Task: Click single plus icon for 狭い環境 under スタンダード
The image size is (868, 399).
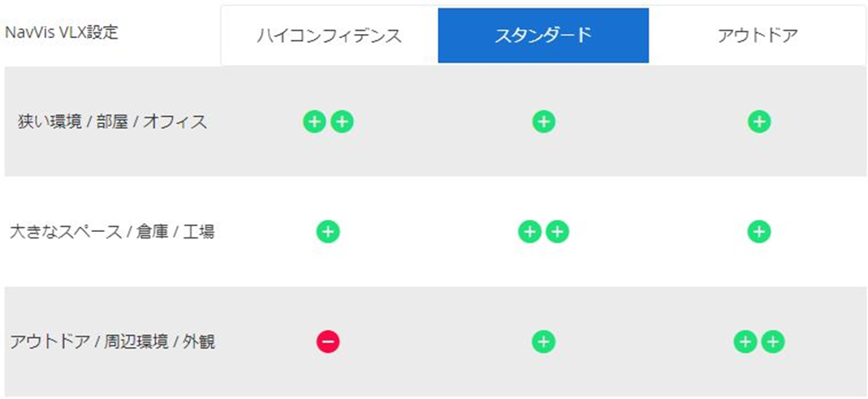Action: pos(543,122)
